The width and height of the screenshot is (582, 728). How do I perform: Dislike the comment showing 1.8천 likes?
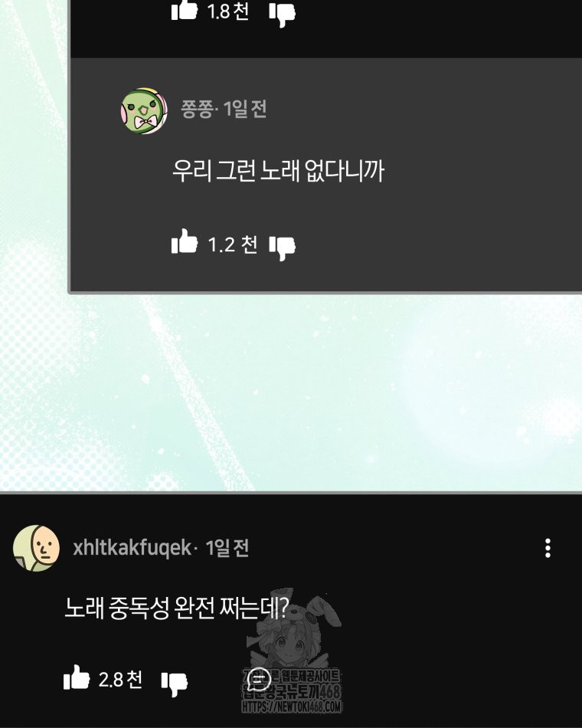click(282, 15)
